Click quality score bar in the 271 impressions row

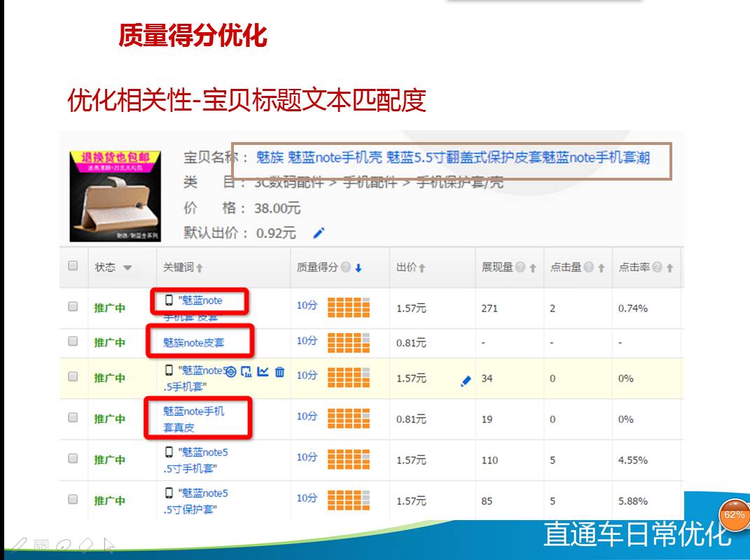point(348,307)
